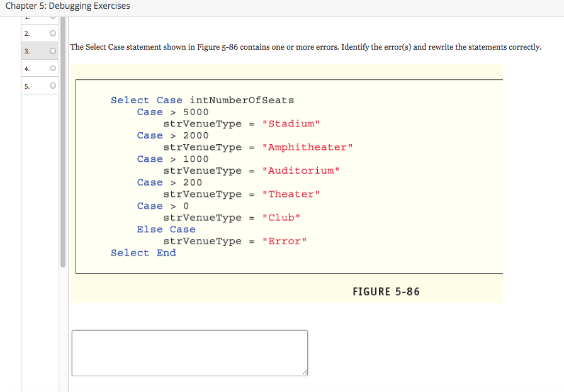Select the radio button for question 5
Image resolution: width=564 pixels, height=392 pixels.
pos(53,86)
